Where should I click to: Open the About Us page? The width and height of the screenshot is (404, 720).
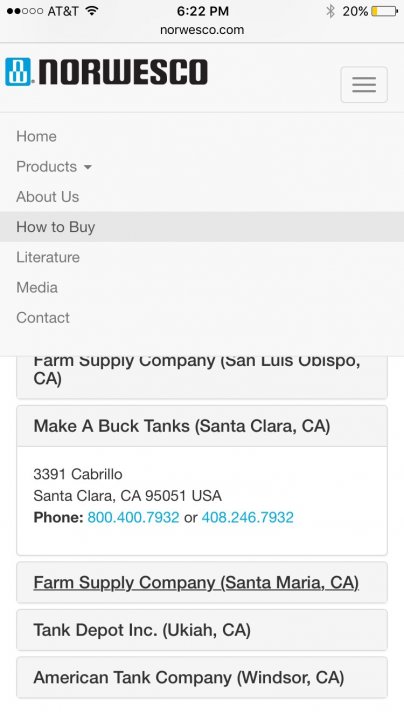point(48,197)
